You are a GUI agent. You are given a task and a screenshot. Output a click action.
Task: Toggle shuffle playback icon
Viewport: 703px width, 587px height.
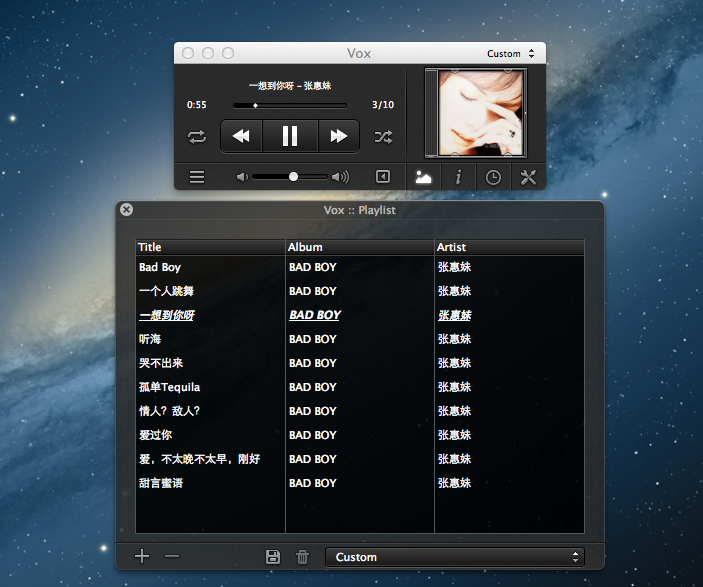[383, 137]
